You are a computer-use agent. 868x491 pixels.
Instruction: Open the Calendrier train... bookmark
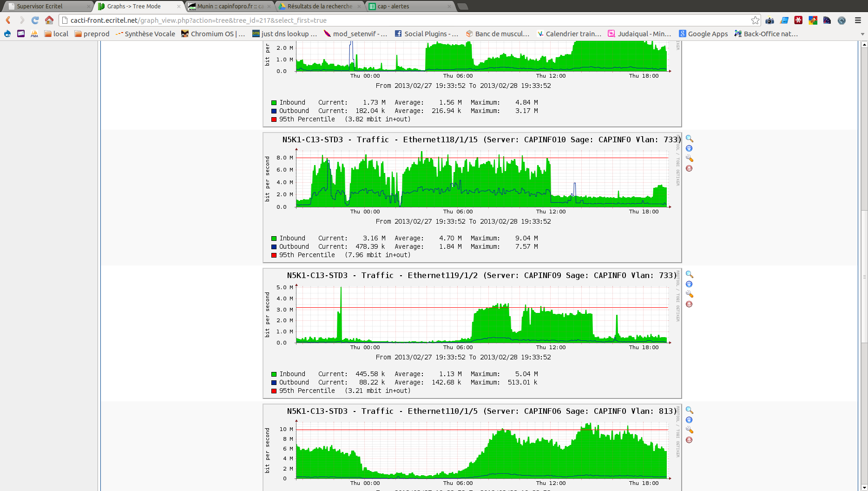click(569, 33)
